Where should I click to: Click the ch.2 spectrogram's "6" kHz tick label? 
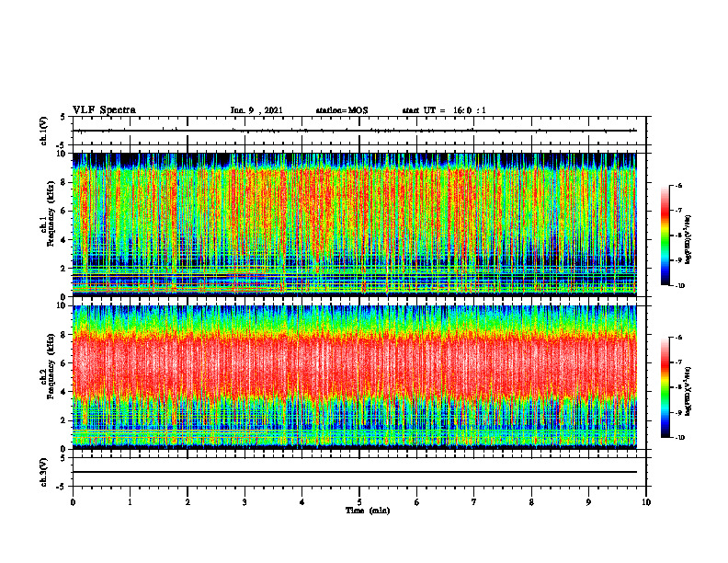pos(64,363)
